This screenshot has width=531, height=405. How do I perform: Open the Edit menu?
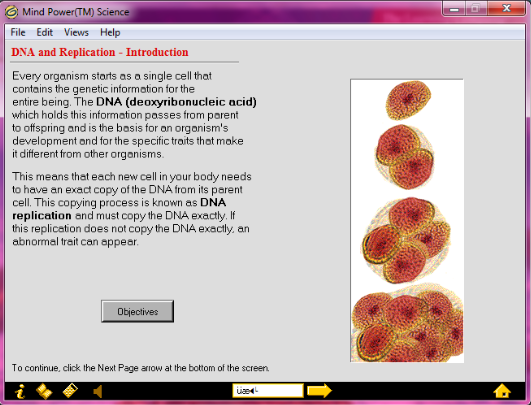coord(44,33)
